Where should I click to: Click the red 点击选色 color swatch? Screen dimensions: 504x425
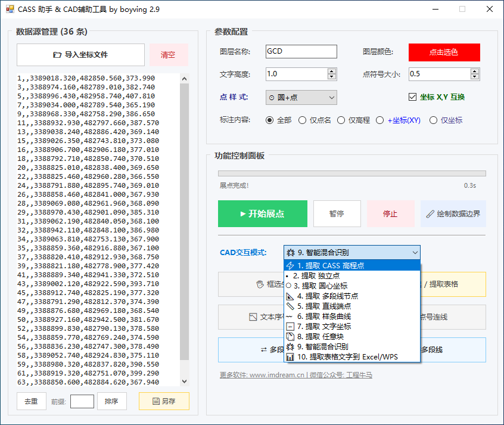(x=444, y=52)
